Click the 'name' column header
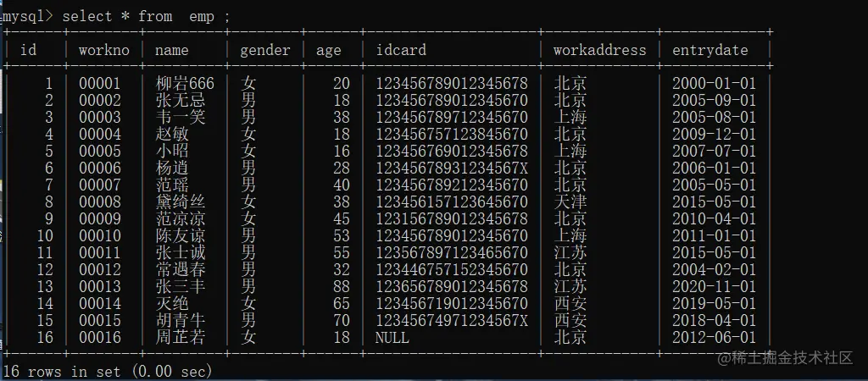Screen dimensions: 868x381 click(x=171, y=50)
